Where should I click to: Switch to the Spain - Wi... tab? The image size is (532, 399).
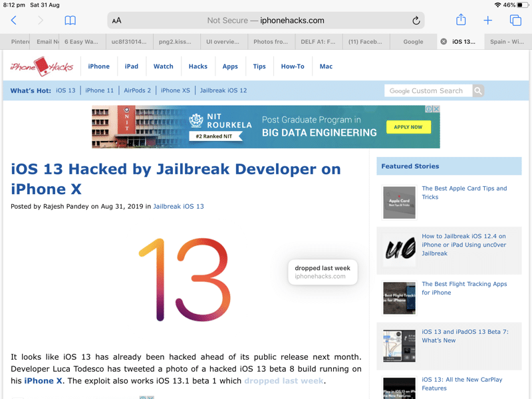pyautogui.click(x=506, y=42)
